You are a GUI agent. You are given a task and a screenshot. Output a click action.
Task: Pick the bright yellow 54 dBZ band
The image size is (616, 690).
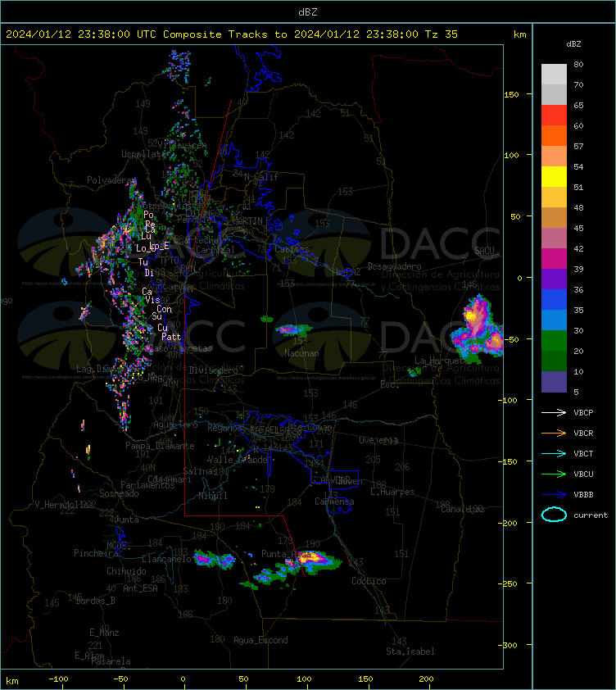point(554,176)
